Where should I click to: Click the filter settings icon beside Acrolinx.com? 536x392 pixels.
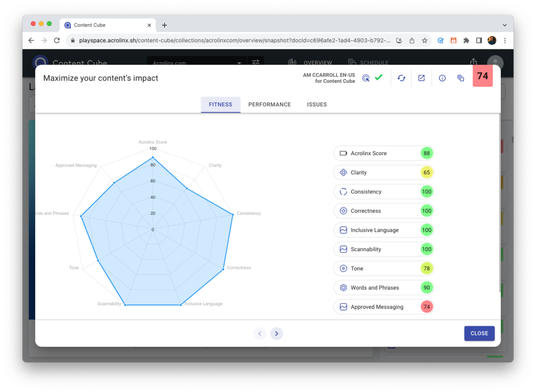tap(255, 62)
